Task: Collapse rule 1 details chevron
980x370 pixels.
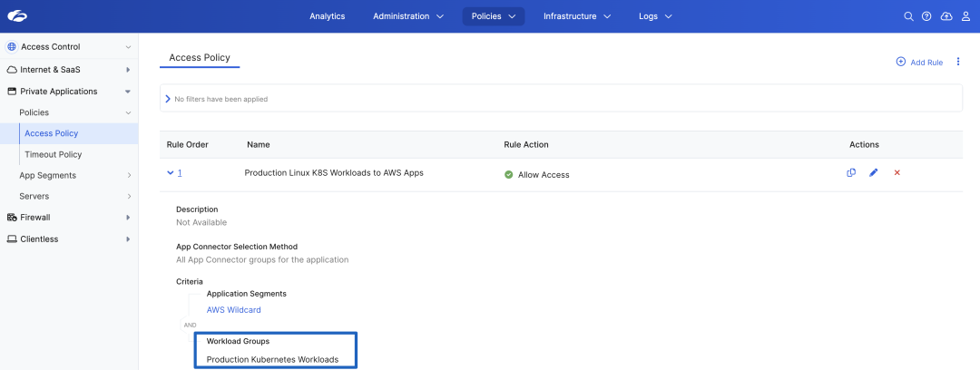Action: click(x=170, y=173)
